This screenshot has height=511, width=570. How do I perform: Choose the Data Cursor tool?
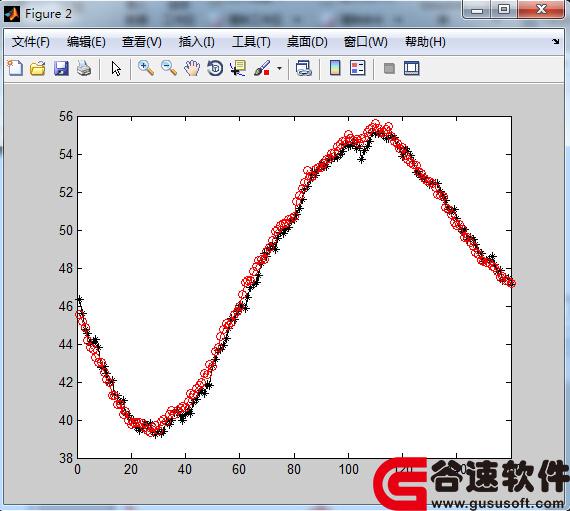tap(238, 68)
